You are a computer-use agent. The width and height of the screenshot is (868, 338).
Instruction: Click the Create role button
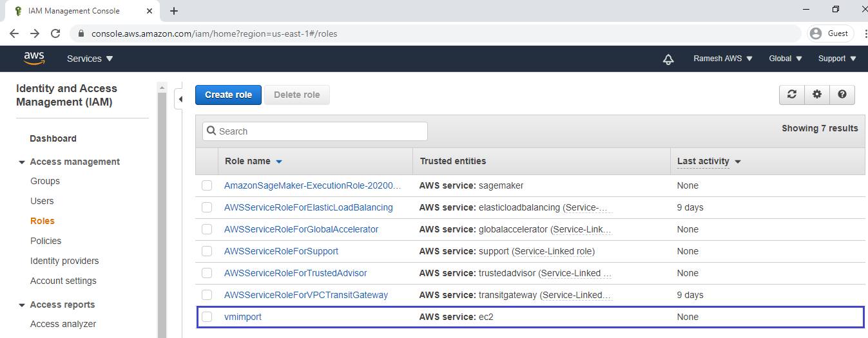228,95
